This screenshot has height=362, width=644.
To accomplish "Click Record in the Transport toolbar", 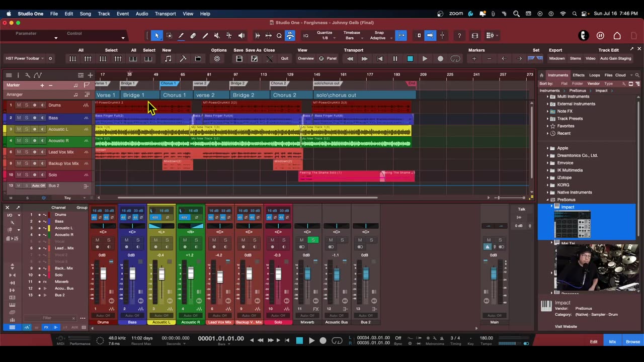I will [x=440, y=59].
